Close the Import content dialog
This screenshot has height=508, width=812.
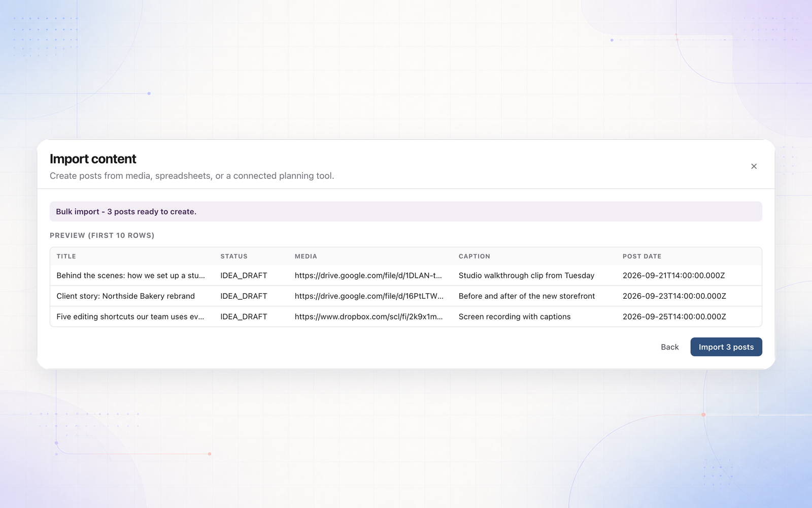coord(754,166)
